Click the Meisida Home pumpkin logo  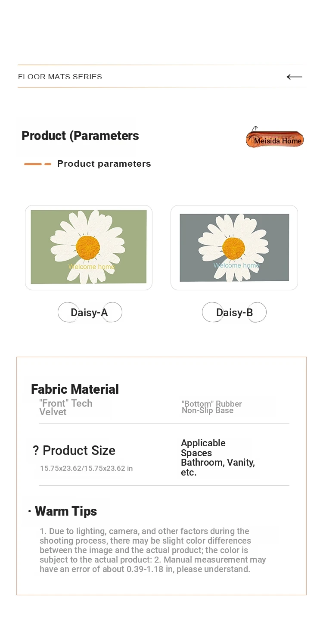coord(275,138)
